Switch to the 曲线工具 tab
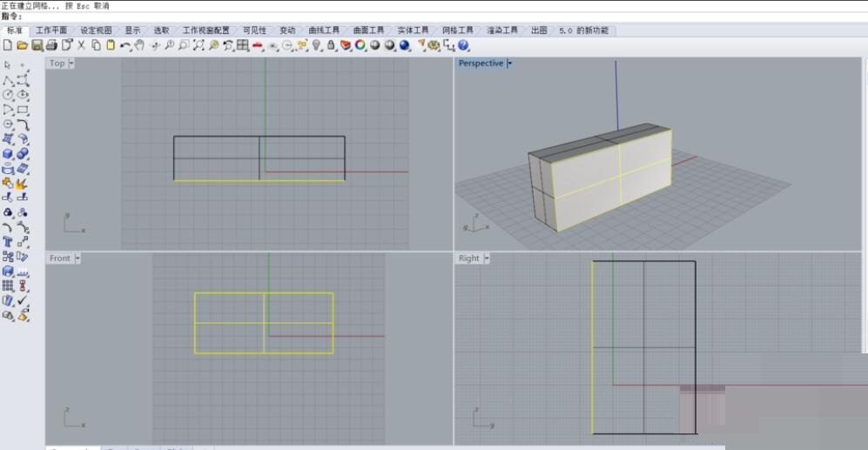The image size is (868, 450). pos(324,30)
